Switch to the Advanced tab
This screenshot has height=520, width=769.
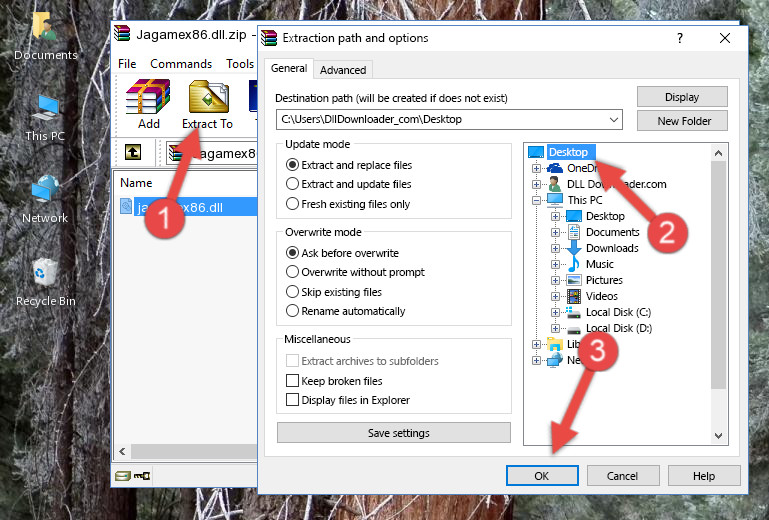[x=343, y=70]
